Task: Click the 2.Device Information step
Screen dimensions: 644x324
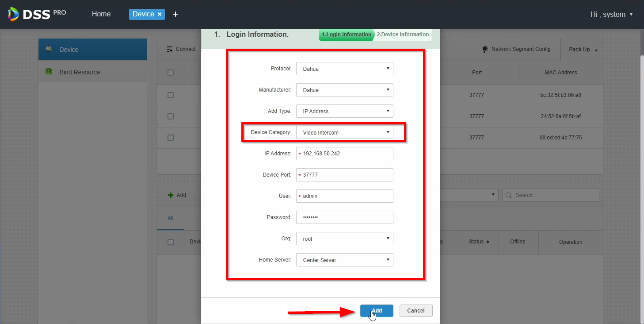Action: pyautogui.click(x=403, y=35)
